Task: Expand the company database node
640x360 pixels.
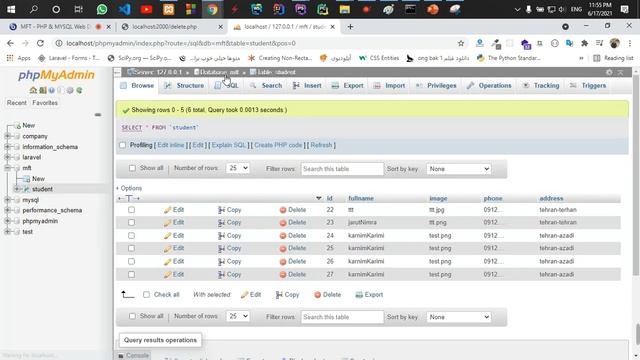Action: (x=7, y=136)
